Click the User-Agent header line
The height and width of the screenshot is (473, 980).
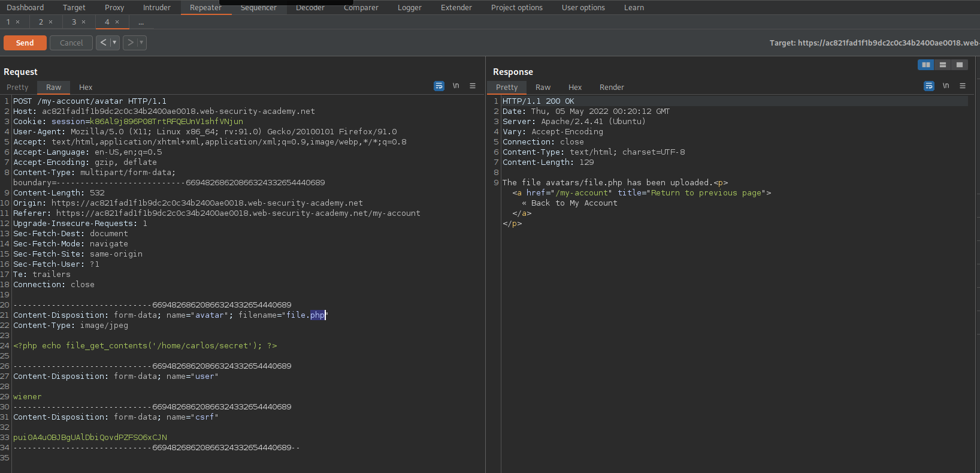click(x=205, y=132)
